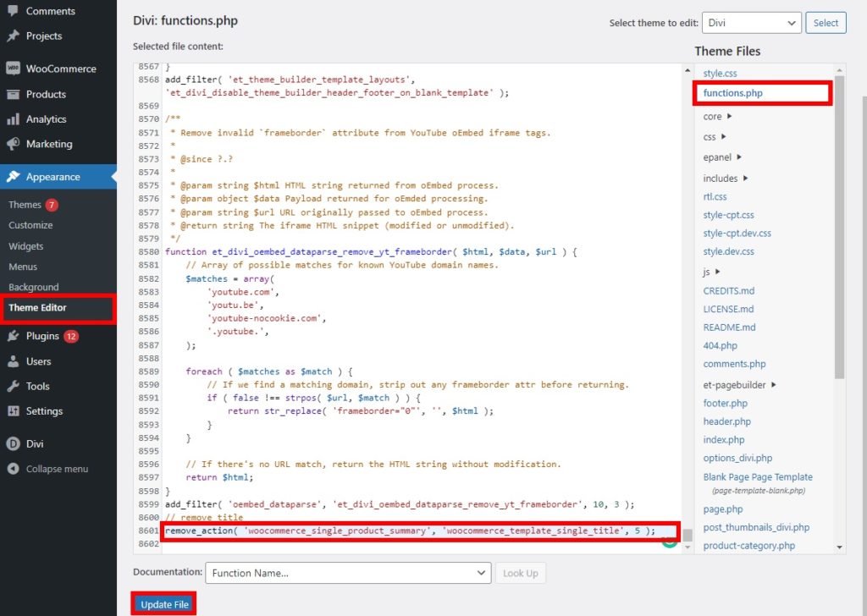The height and width of the screenshot is (616, 867).
Task: Open comments.php theme file
Action: pos(734,364)
